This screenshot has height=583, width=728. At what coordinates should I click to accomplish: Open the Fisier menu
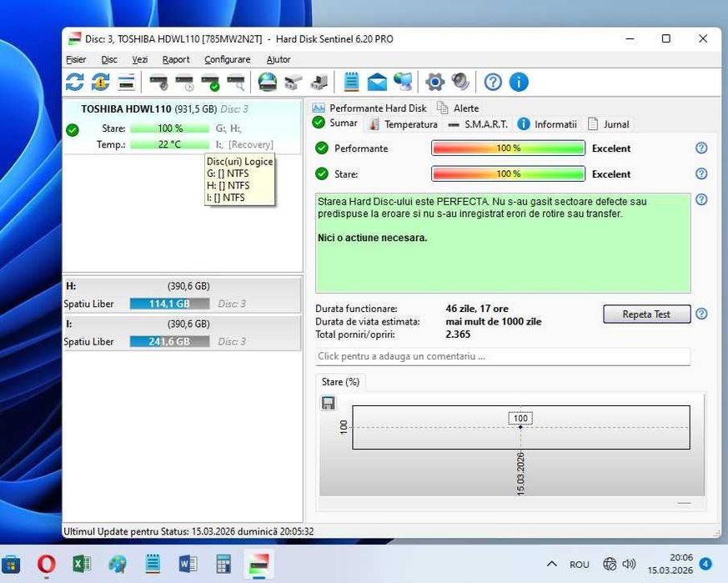(x=76, y=59)
